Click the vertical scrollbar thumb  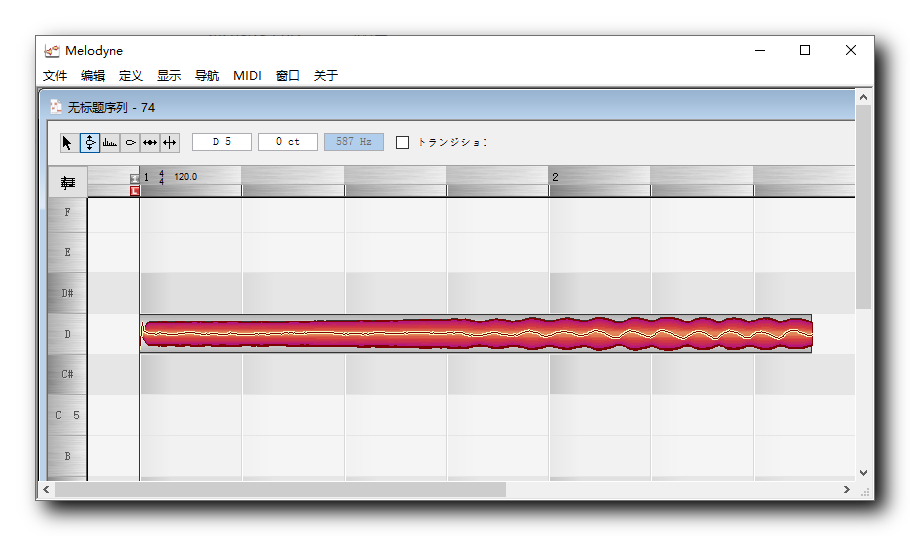[864, 207]
